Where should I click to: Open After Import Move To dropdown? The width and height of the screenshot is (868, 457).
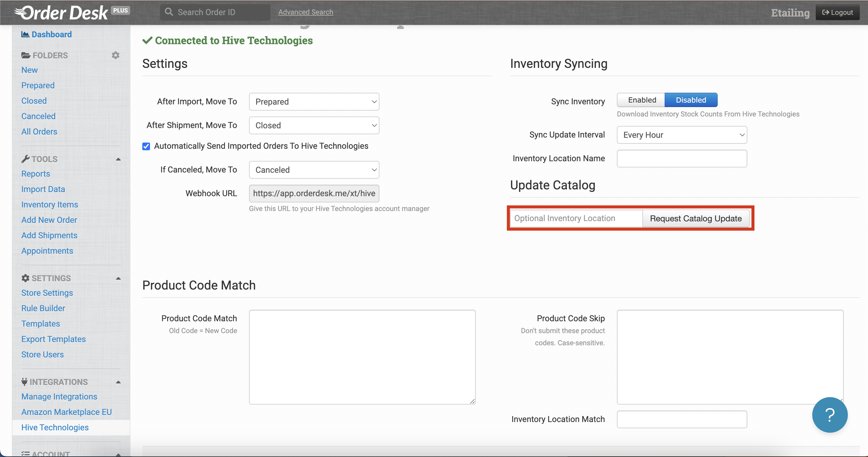pos(314,102)
